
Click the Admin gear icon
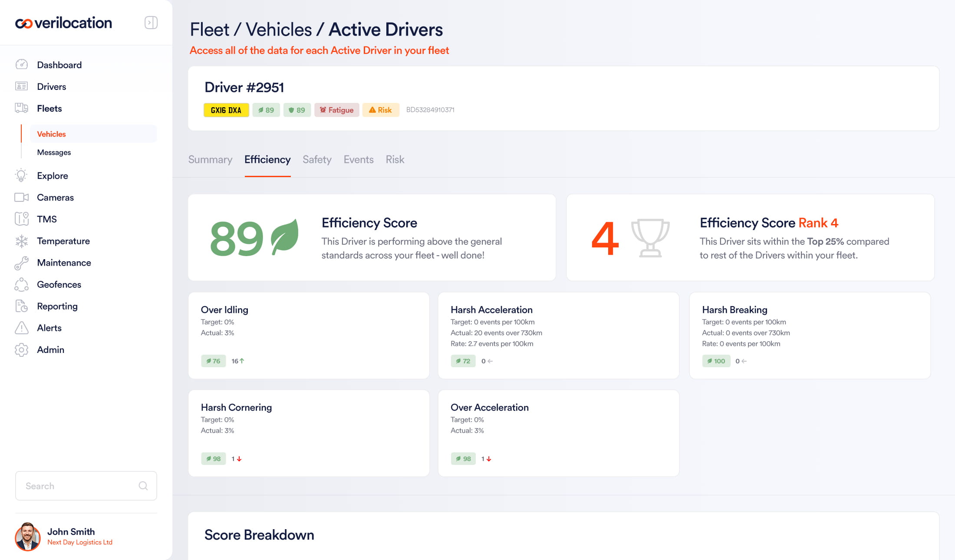point(21,349)
